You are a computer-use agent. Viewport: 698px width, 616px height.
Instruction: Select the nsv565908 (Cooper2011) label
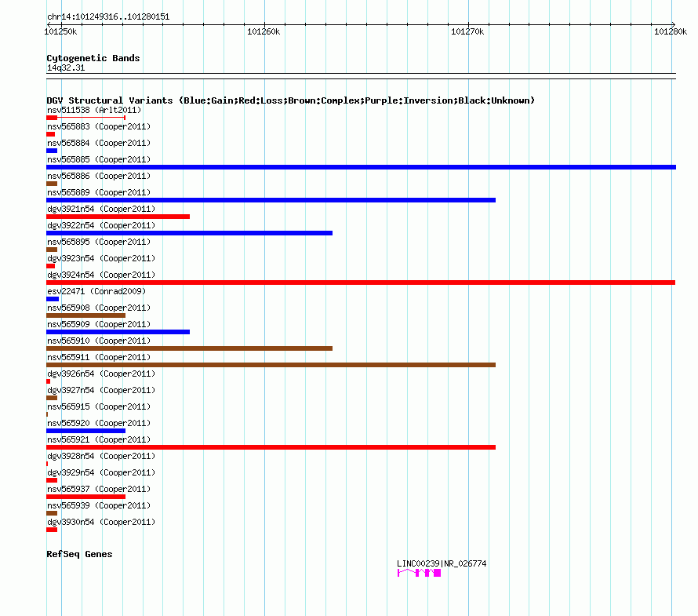(99, 308)
